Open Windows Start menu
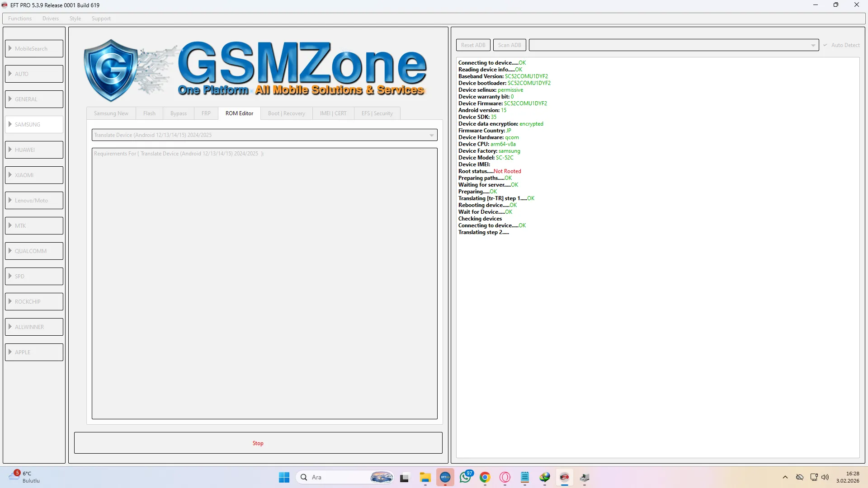The image size is (868, 488). (x=284, y=477)
